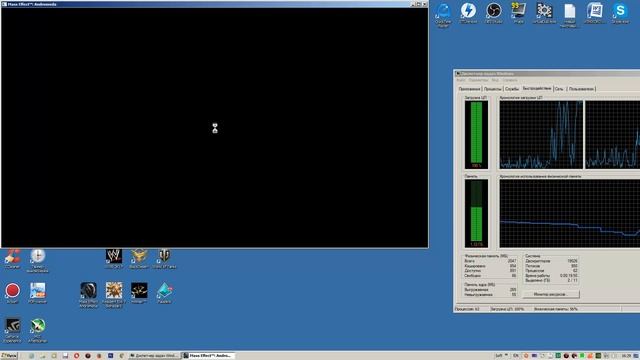Viewport: 640px width, 360px height.
Task: Open the lightning bolt desktop shortcut
Action: click(x=468, y=13)
